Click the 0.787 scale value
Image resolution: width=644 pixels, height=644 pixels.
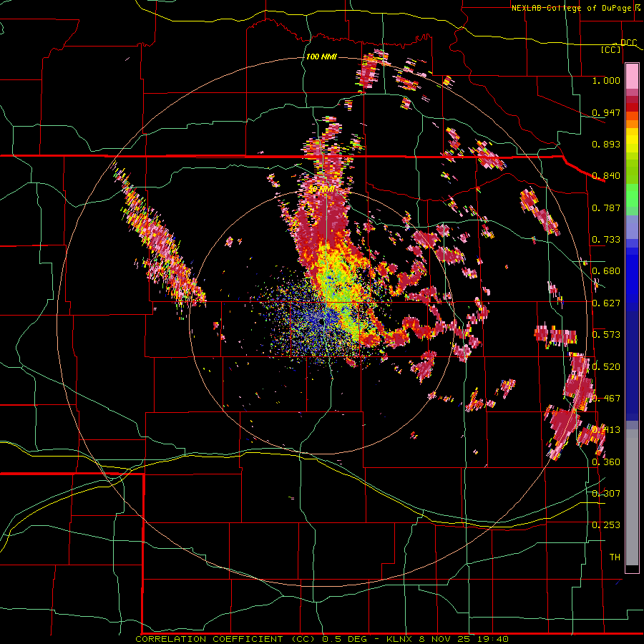(606, 208)
